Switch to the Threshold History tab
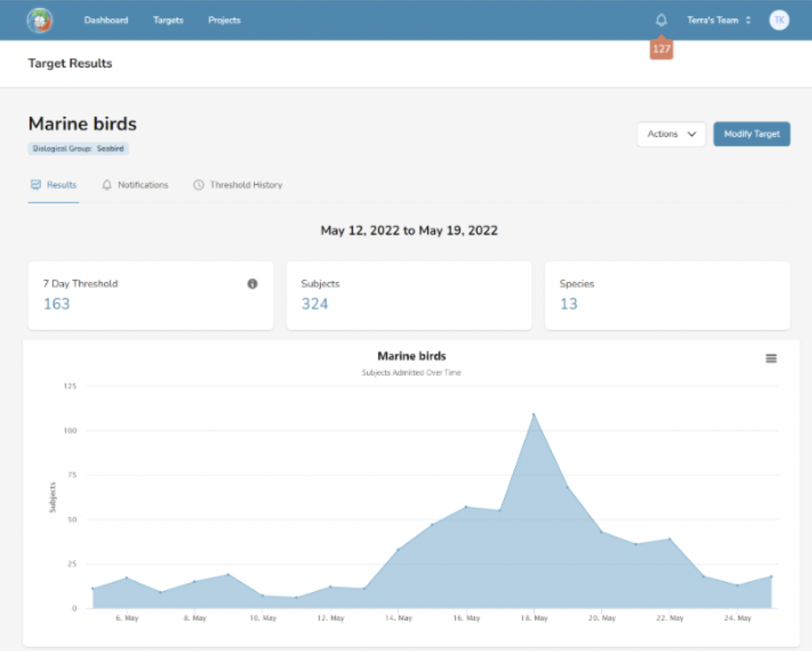 click(x=245, y=185)
